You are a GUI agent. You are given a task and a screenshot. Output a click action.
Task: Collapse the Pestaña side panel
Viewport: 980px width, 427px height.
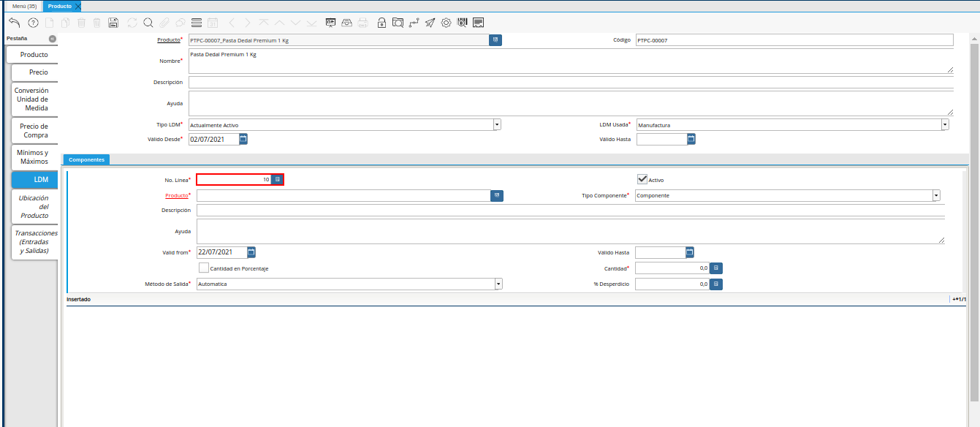[52, 39]
